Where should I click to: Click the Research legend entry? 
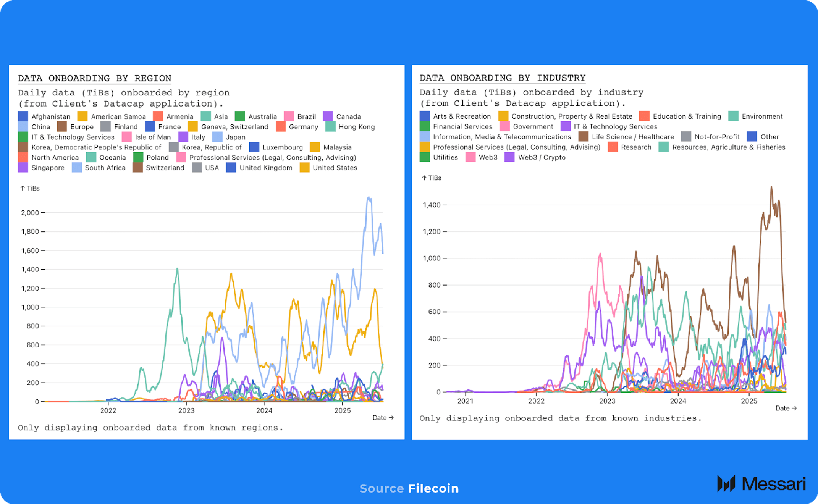pos(635,147)
